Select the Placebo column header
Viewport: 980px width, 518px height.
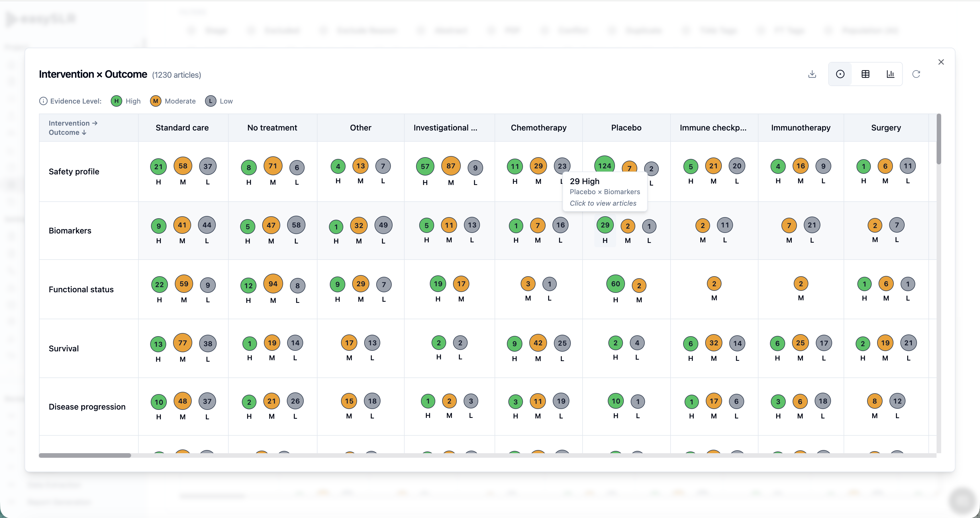(x=626, y=128)
